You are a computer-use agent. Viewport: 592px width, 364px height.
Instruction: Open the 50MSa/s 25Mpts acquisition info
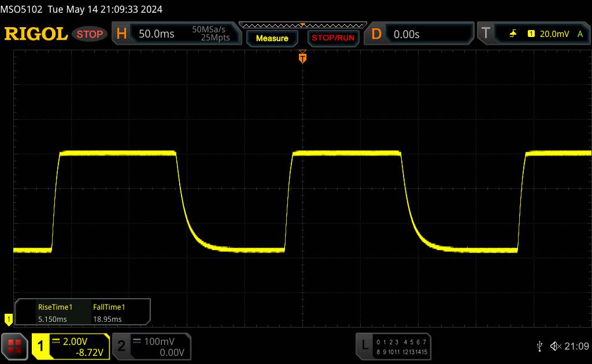[210, 34]
